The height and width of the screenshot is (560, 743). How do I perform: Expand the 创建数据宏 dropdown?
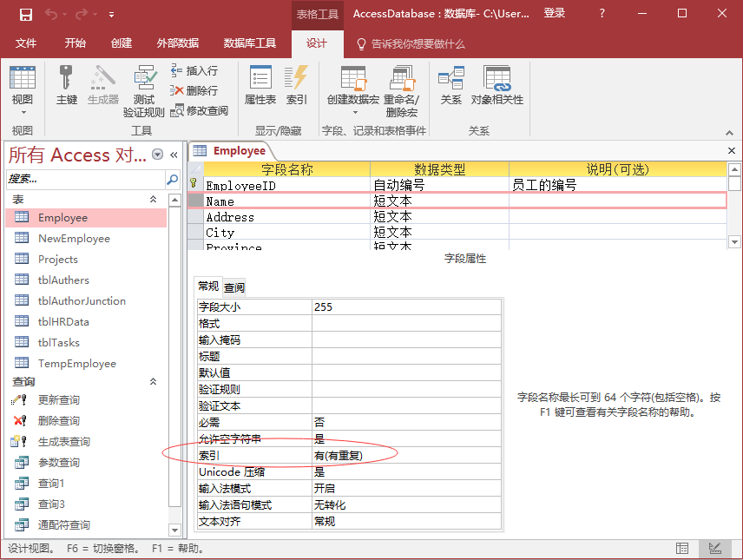coord(354,112)
